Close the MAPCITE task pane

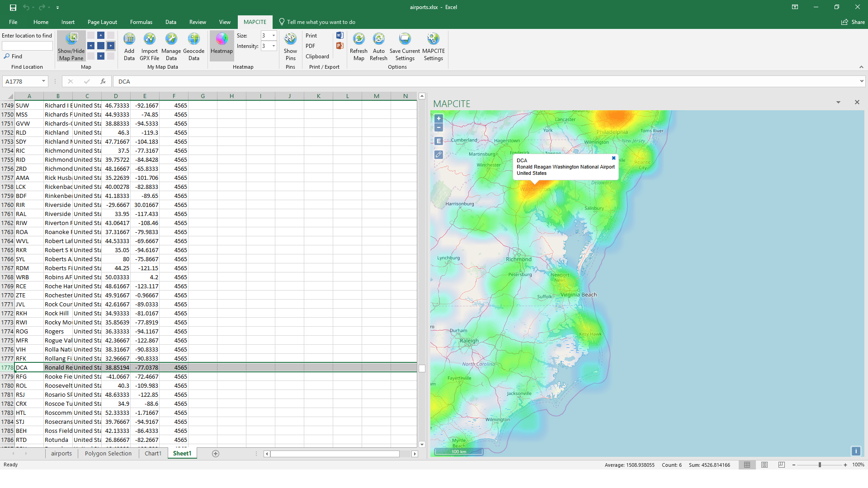point(857,103)
